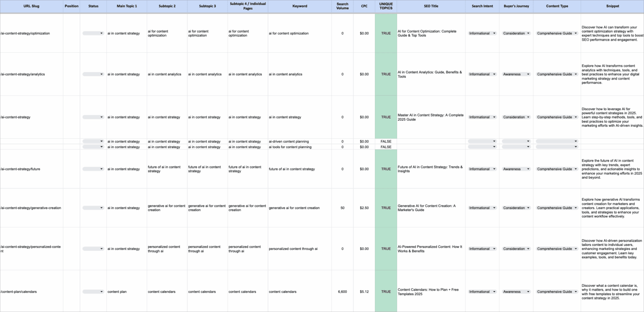
Task: Select the TRUE cell in the optimization row
Action: coord(385,33)
